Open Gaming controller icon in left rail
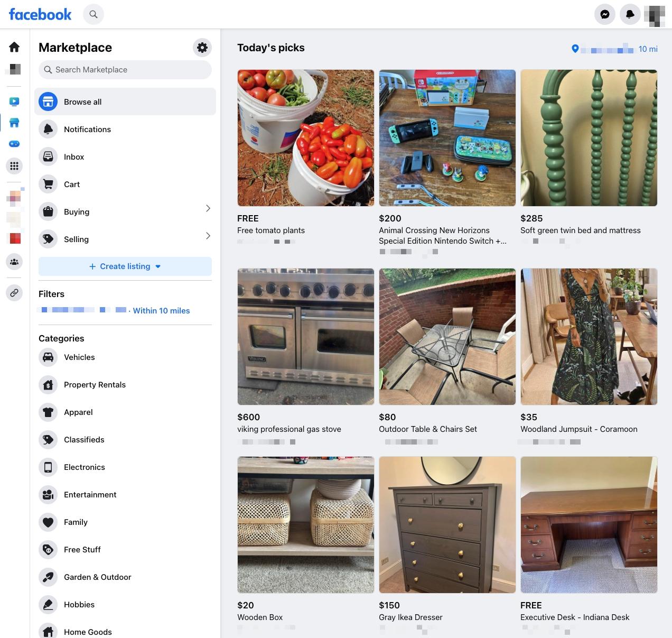Viewport: 672px width, 638px height. click(14, 144)
